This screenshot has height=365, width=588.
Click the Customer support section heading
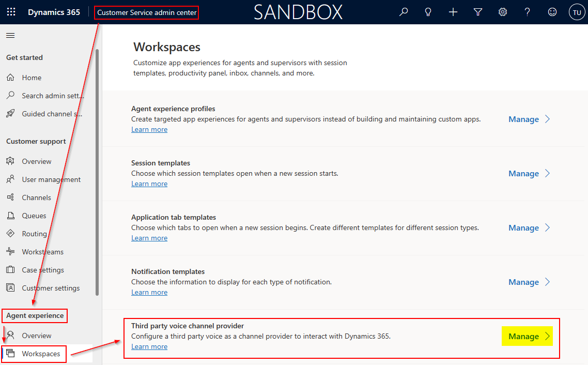pyautogui.click(x=36, y=142)
